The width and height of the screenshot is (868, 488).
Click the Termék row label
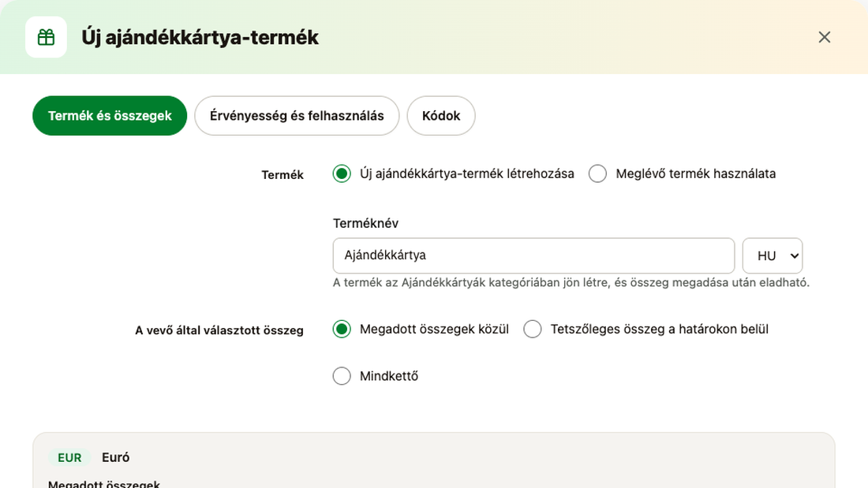tap(282, 175)
